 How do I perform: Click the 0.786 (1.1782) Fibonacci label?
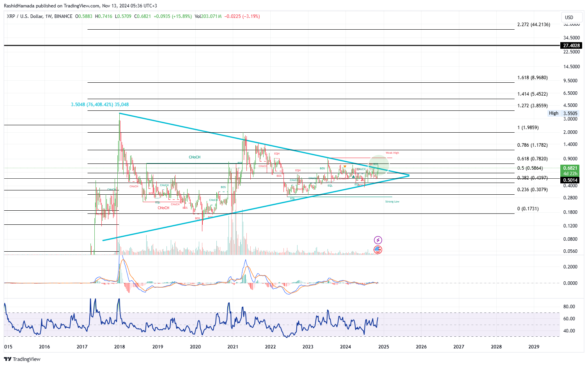point(533,145)
